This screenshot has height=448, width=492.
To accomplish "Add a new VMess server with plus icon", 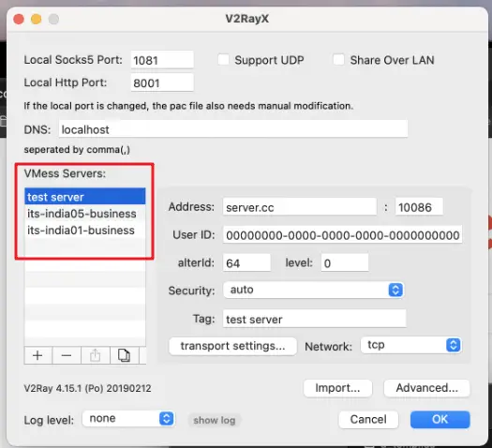I will pyautogui.click(x=37, y=355).
